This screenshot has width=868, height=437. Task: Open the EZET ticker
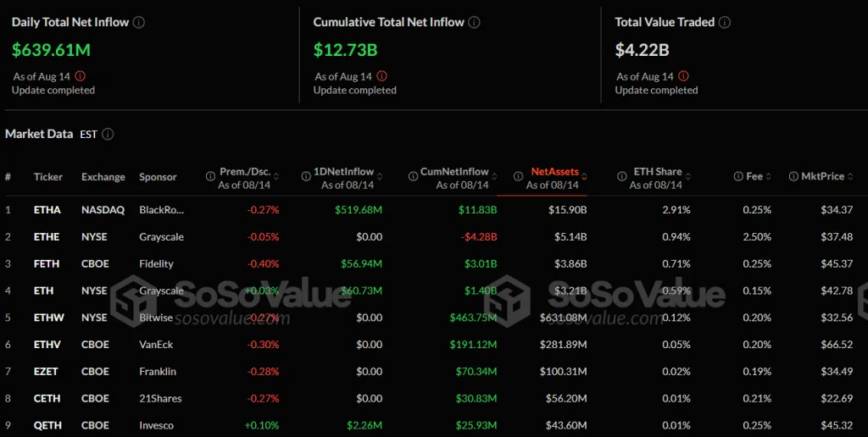pos(46,372)
